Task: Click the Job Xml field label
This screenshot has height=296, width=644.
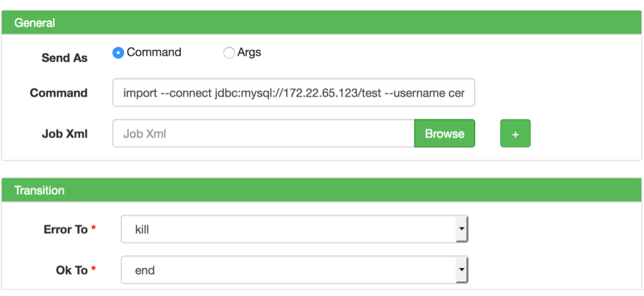Action: pyautogui.click(x=64, y=134)
